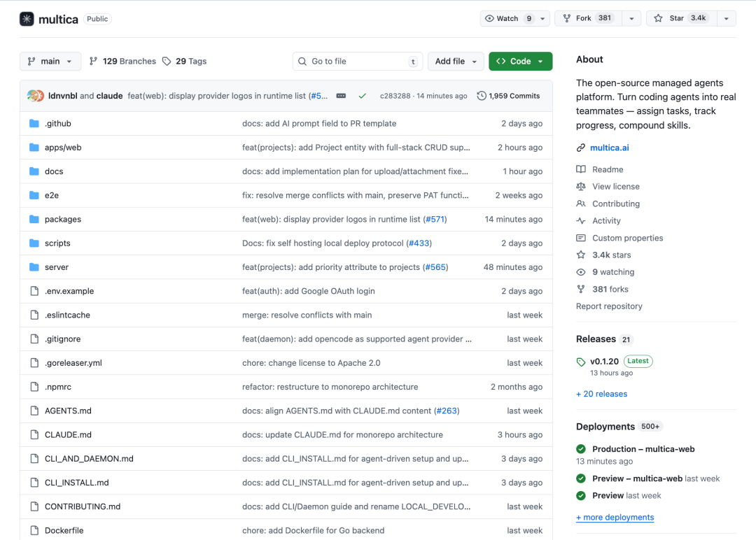Screen dimensions: 756x540
Task: Show the + 20 releases link
Action: pos(602,394)
